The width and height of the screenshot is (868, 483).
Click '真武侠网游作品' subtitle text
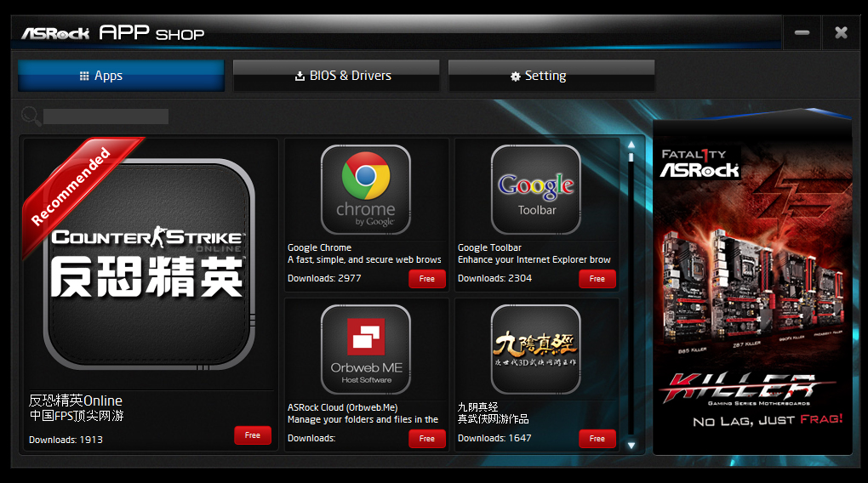tap(494, 419)
